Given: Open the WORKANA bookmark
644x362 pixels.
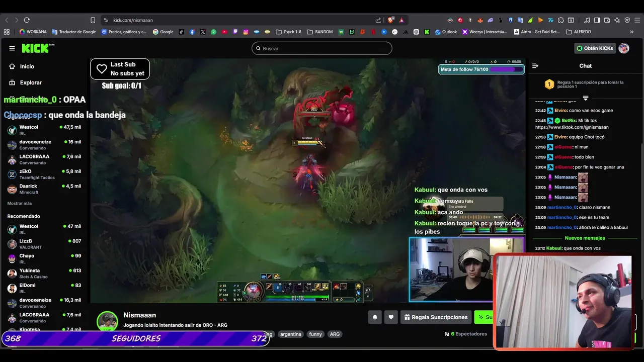Looking at the screenshot, I should pyautogui.click(x=33, y=32).
